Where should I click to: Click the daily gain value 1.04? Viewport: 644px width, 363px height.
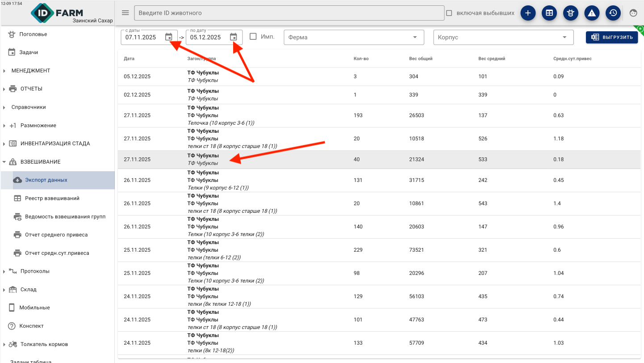pos(559,273)
